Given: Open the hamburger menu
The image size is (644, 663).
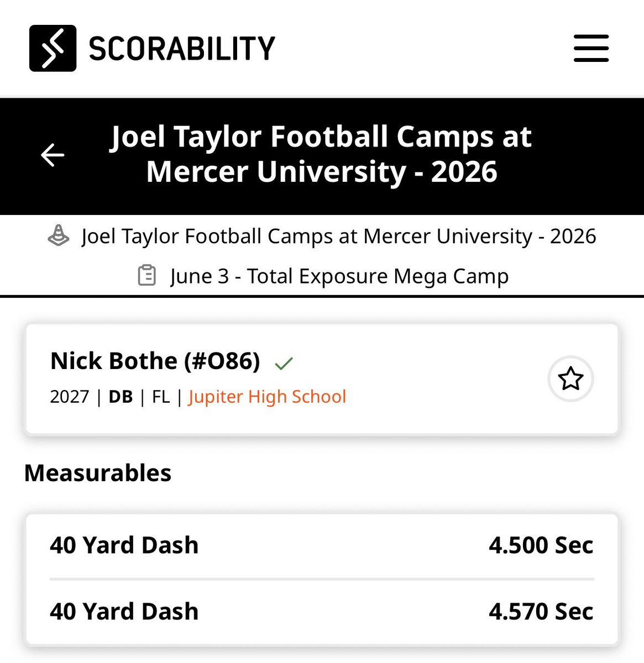Looking at the screenshot, I should 591,48.
